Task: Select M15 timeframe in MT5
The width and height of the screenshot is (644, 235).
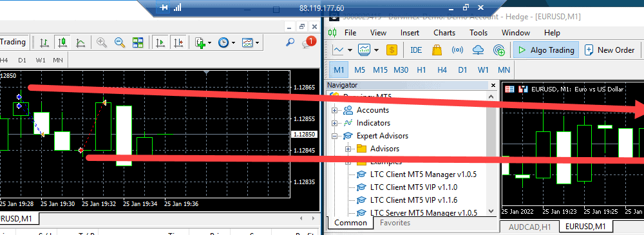Action: pyautogui.click(x=381, y=70)
